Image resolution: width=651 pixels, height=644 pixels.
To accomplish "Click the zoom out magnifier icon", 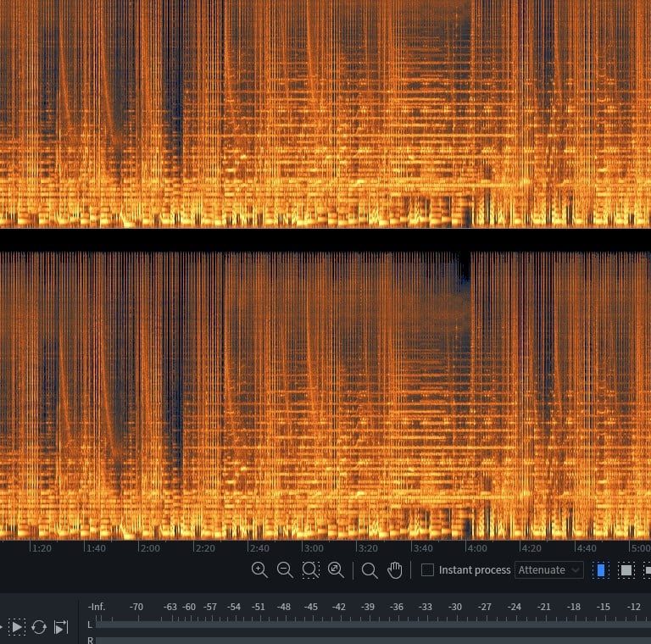I will tap(285, 569).
